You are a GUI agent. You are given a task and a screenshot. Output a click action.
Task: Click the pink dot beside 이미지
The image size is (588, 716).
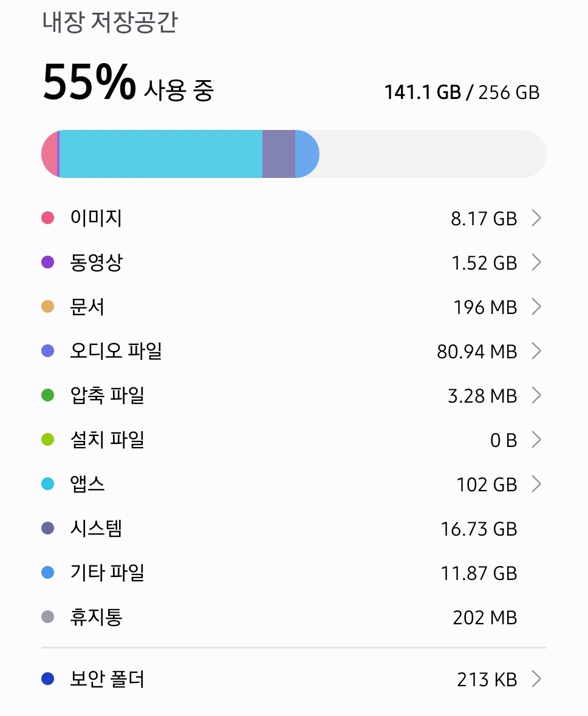[47, 218]
